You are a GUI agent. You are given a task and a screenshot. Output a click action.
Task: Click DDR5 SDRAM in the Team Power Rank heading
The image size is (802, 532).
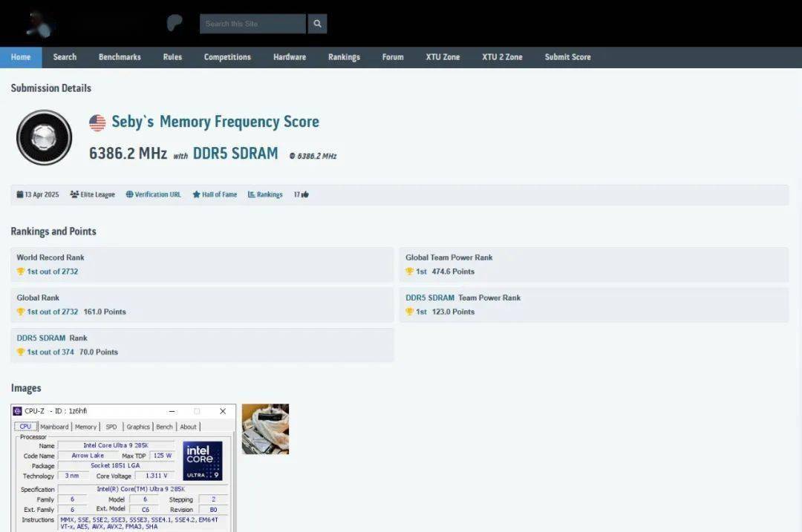click(x=430, y=298)
